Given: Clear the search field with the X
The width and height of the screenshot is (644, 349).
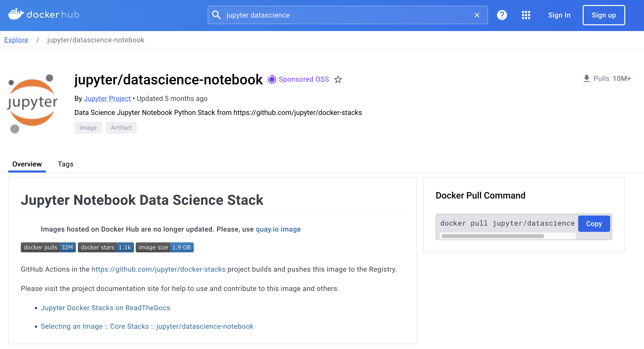Looking at the screenshot, I should (x=477, y=15).
